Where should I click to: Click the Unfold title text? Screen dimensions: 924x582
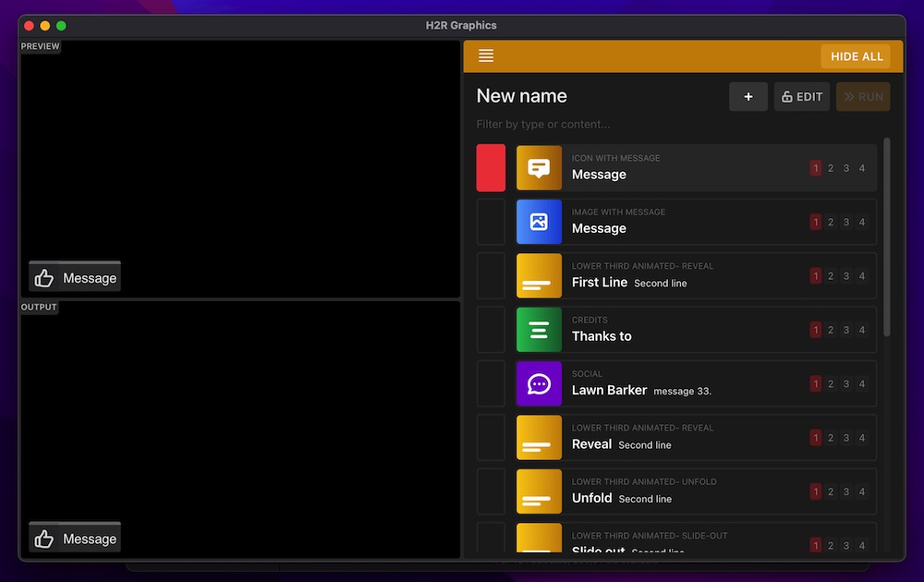click(591, 498)
